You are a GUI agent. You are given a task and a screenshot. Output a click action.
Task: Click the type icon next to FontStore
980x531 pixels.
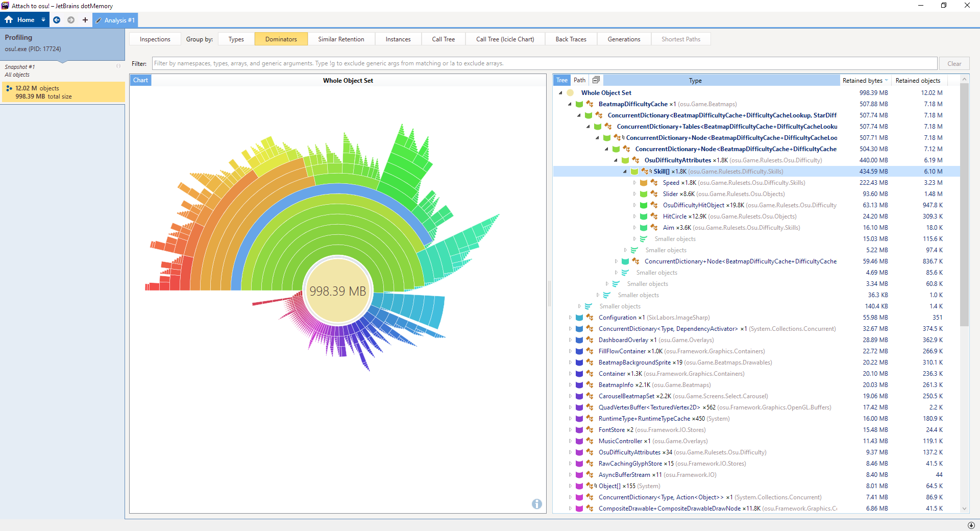(590, 430)
